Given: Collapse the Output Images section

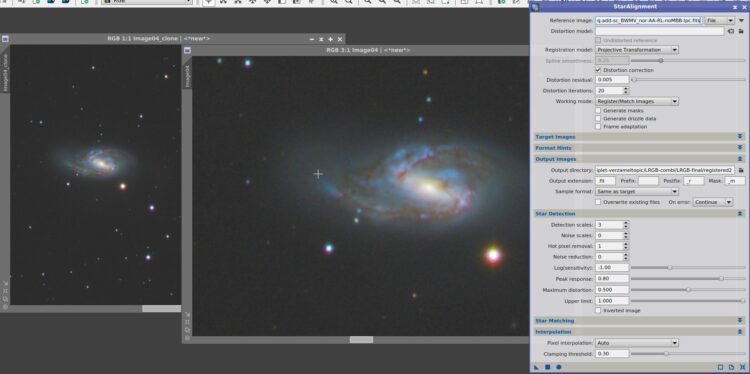Looking at the screenshot, I should click(740, 159).
